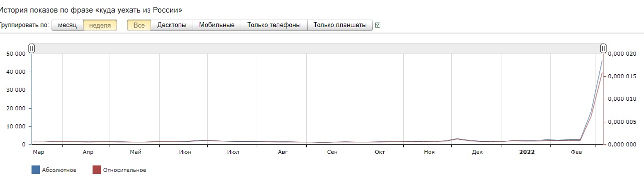
Task: Group data by месяц
Action: pyautogui.click(x=67, y=25)
